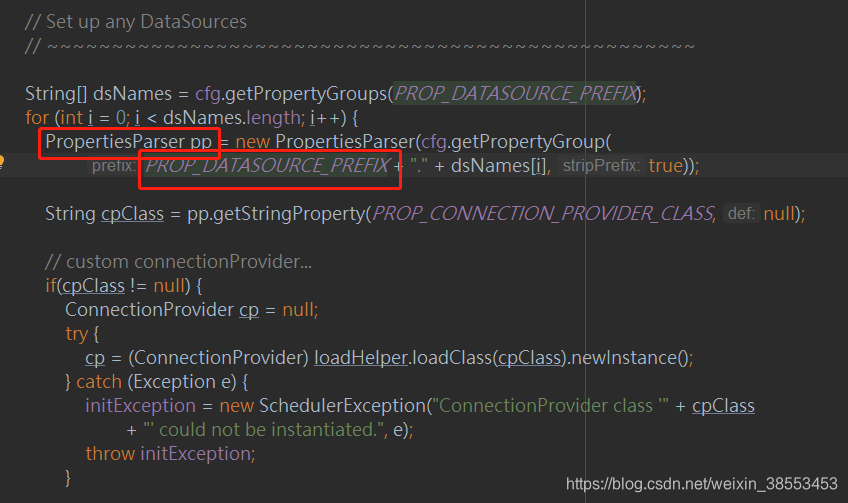Click the 'try' keyword

tap(76, 334)
